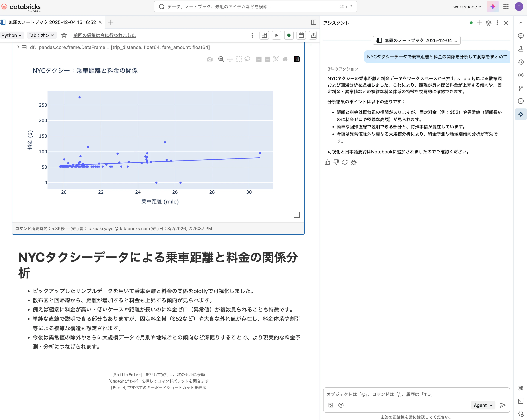Click the plot zoom in plus icon
The width and height of the screenshot is (527, 420).
tap(259, 59)
